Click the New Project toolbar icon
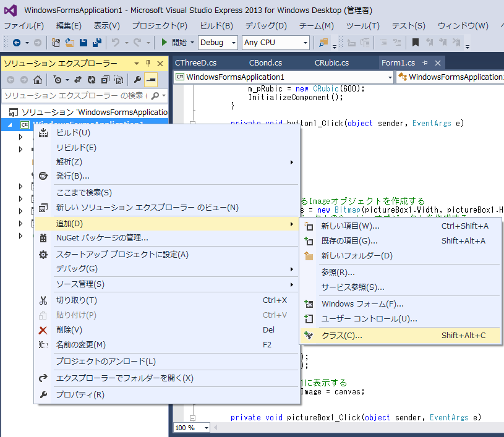 tap(56, 43)
